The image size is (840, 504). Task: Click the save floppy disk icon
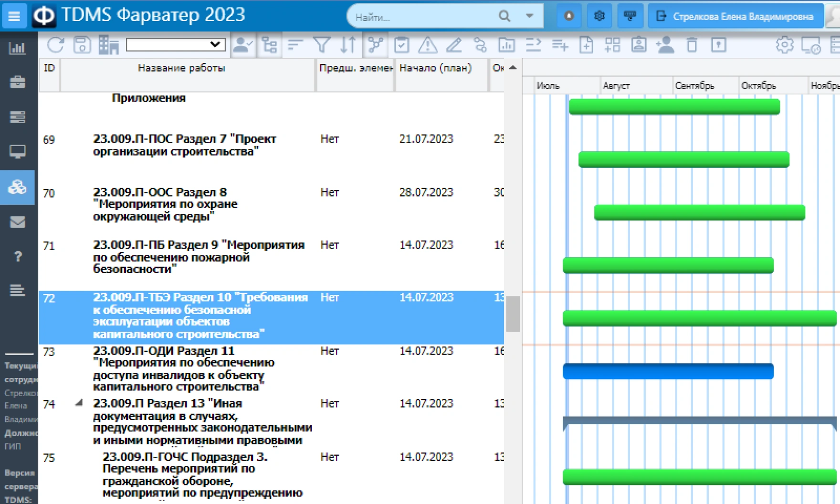(82, 45)
